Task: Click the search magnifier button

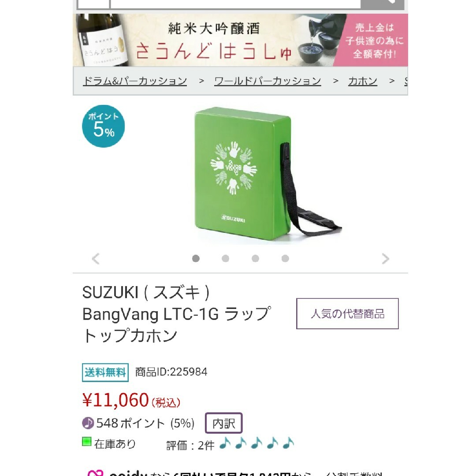Action: tap(382, 4)
